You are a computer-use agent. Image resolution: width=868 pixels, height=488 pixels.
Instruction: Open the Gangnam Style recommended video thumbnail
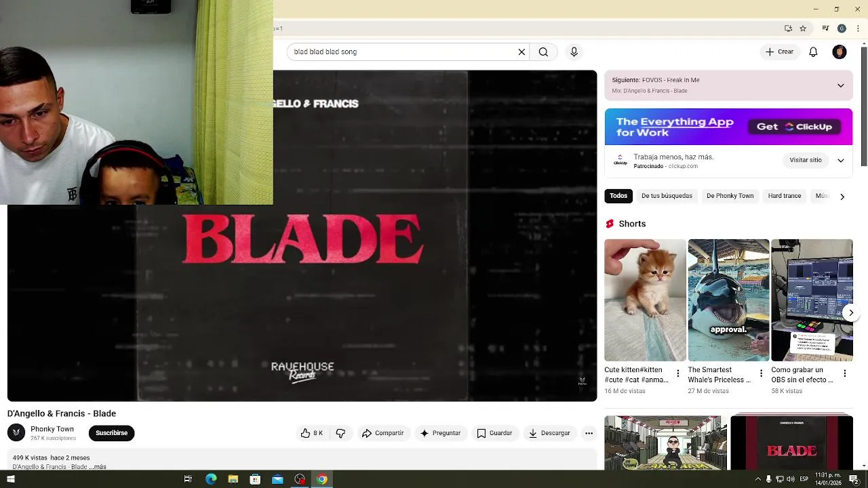665,443
